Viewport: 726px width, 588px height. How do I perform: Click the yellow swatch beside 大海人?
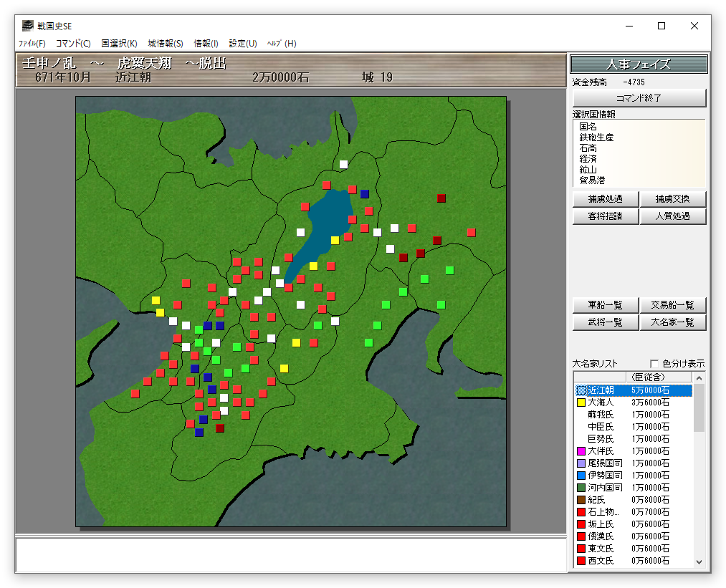[581, 403]
